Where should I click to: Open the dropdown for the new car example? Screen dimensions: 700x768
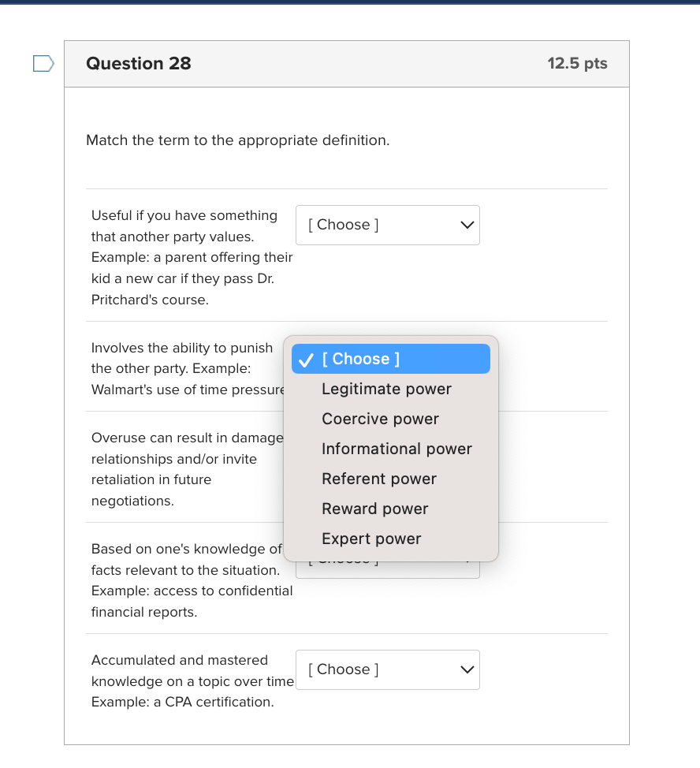(x=388, y=225)
